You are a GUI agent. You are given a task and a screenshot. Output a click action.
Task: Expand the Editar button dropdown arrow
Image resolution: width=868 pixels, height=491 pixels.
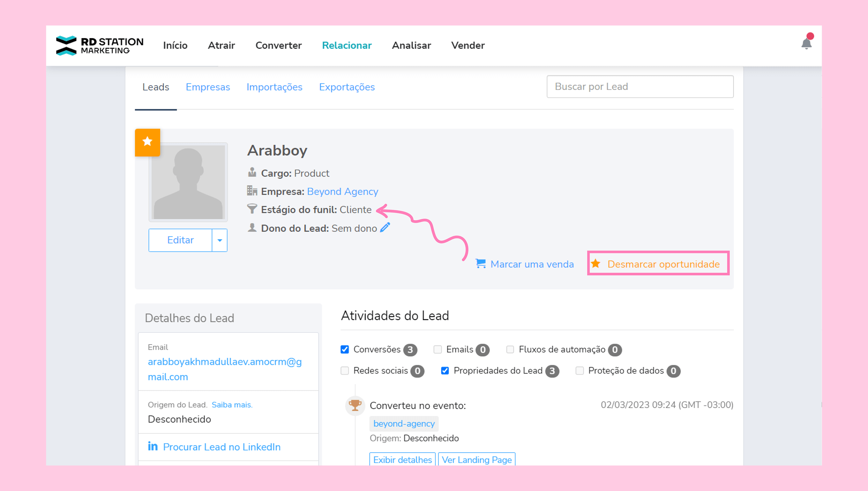pyautogui.click(x=220, y=240)
